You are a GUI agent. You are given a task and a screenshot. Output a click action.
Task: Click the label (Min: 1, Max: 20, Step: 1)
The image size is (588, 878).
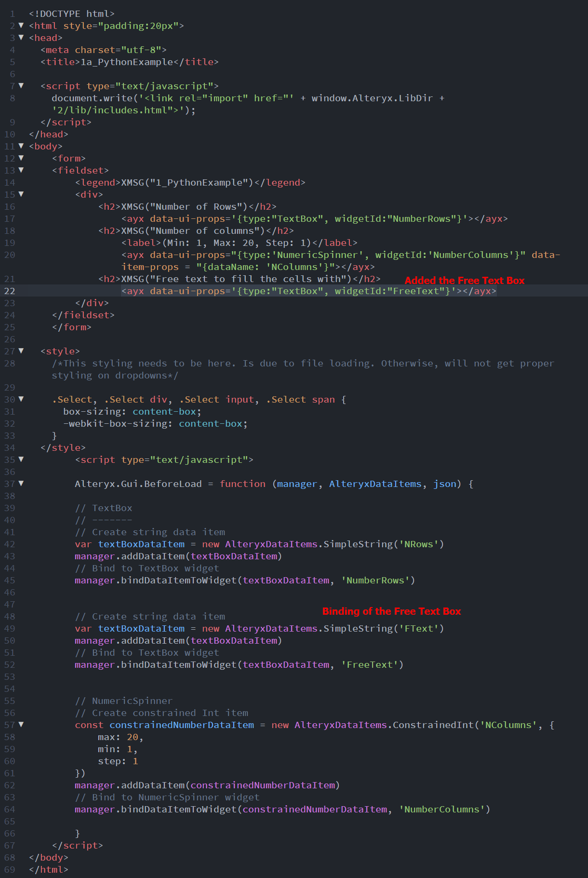pos(240,243)
